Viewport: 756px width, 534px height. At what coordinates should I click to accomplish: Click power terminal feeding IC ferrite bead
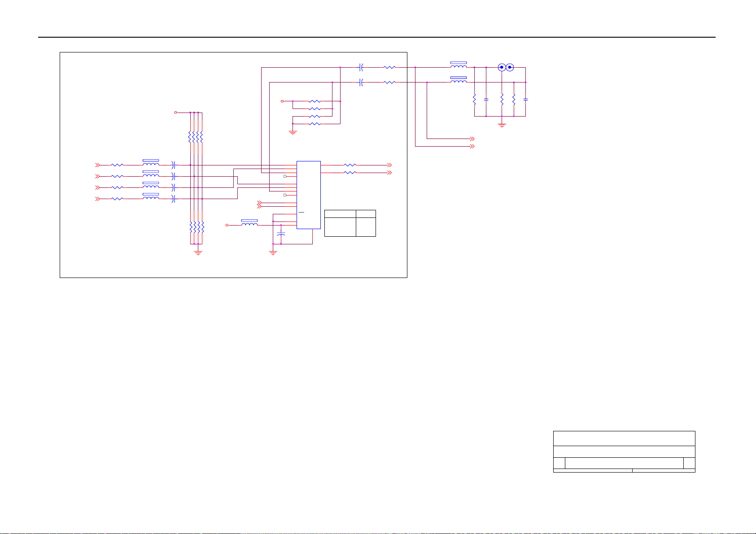(227, 225)
